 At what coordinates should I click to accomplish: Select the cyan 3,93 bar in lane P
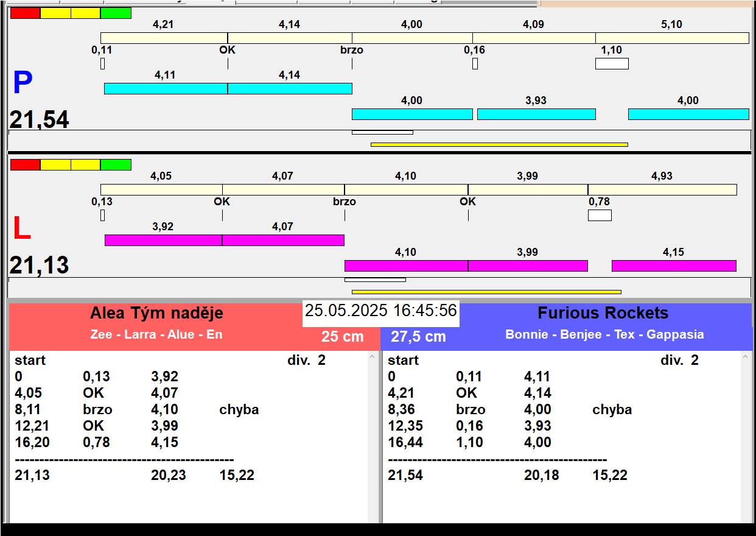click(x=536, y=114)
